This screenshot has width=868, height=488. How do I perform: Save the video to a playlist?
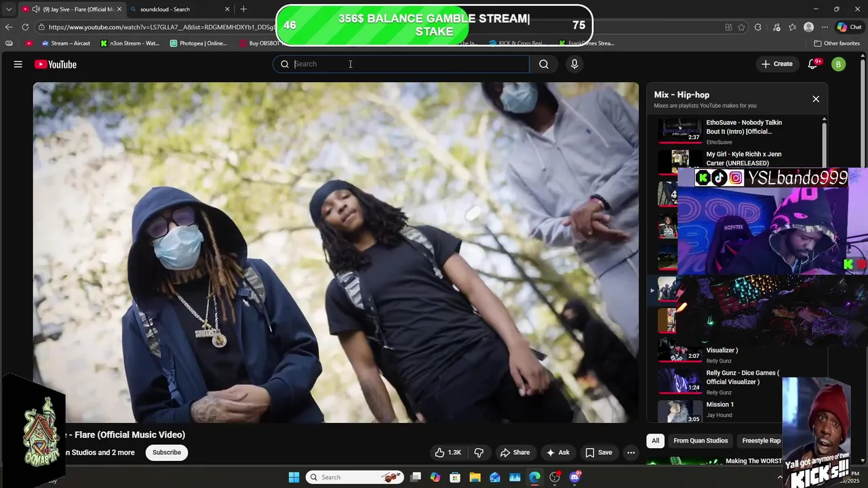pos(599,453)
